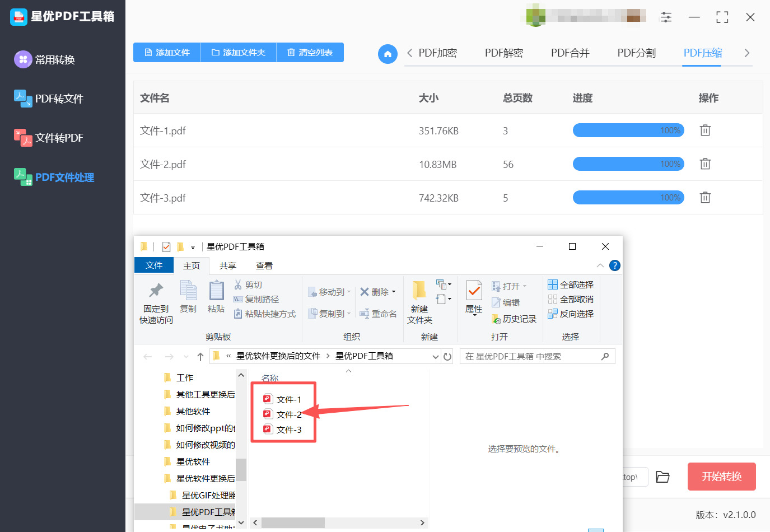Go up one folder level in Explorer
This screenshot has height=532, width=770.
point(200,357)
